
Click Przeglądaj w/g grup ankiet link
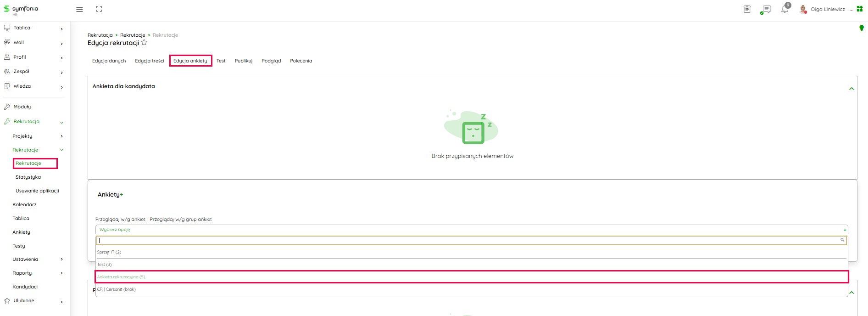click(180, 220)
